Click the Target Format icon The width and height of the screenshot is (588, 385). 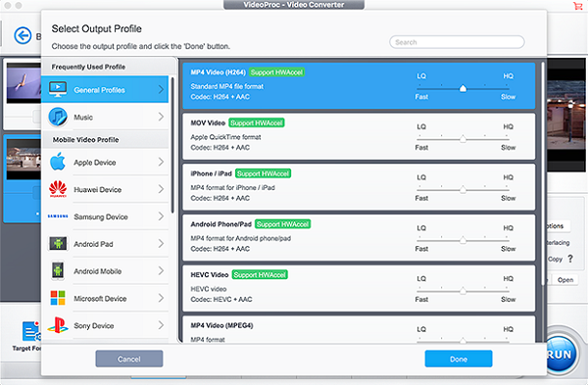[30, 331]
